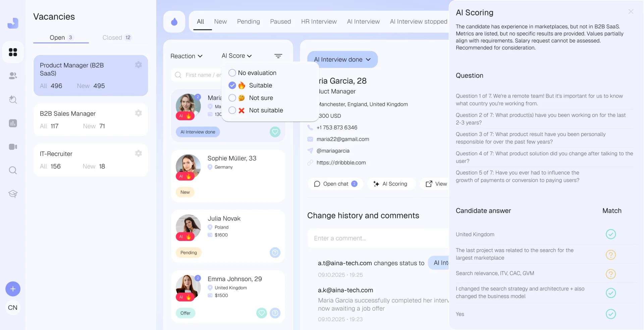Select the Open vacancies tab
Screen dimensions: 644x330
[61, 38]
